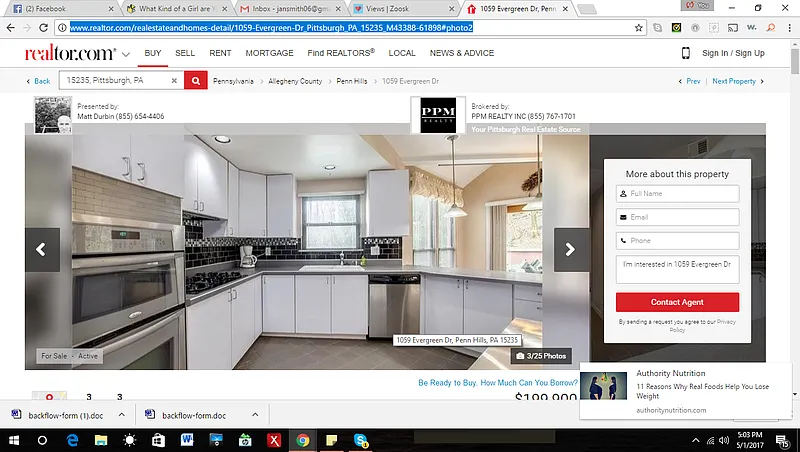This screenshot has height=452, width=800.
Task: Bookmark this page with the star icon
Action: [638, 28]
